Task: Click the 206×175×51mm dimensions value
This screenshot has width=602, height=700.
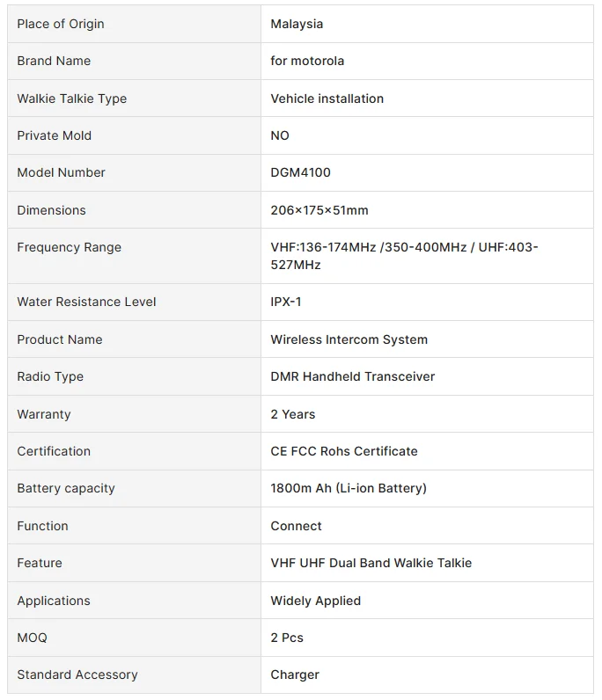Action: (x=319, y=210)
